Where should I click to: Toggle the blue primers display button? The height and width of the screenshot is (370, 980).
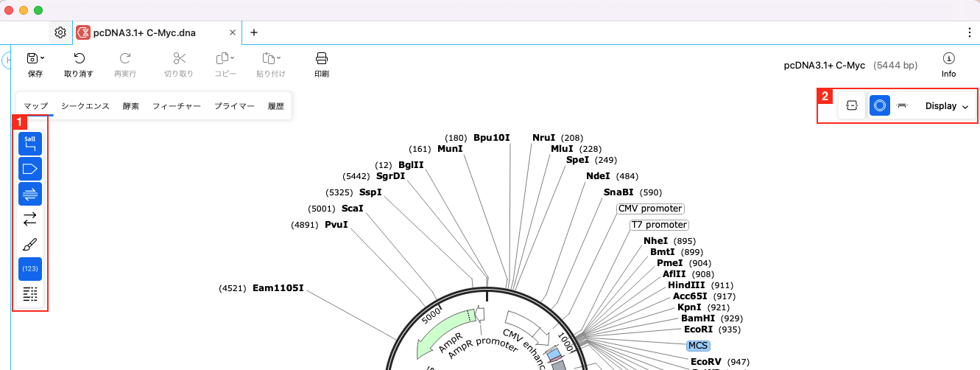[x=30, y=194]
